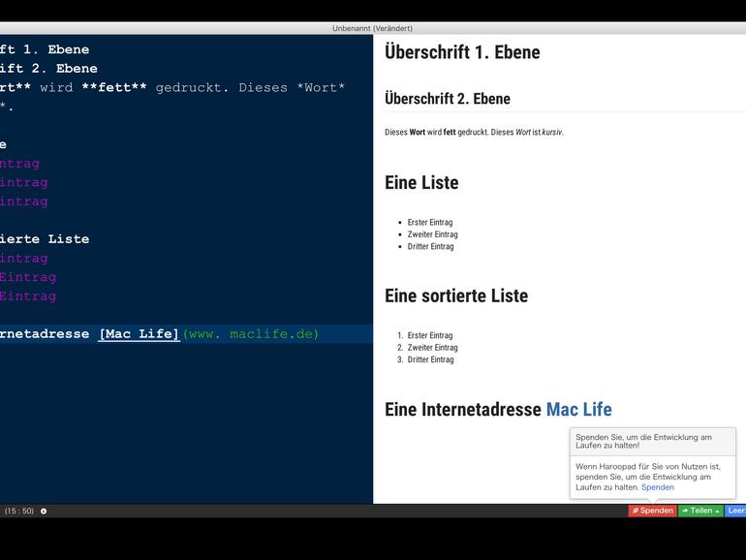
Task: Click the [Mac Life] link text in editor
Action: pos(139,334)
